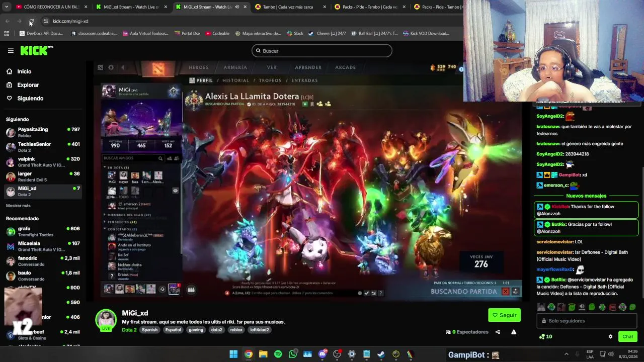Click the roblox tag
Image resolution: width=644 pixels, height=362 pixels.
tap(236, 330)
